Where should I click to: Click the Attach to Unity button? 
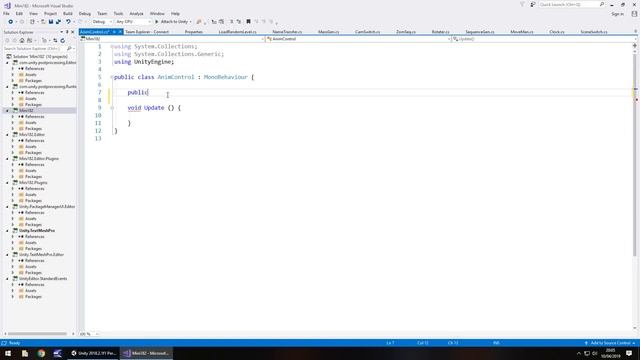click(x=171, y=22)
